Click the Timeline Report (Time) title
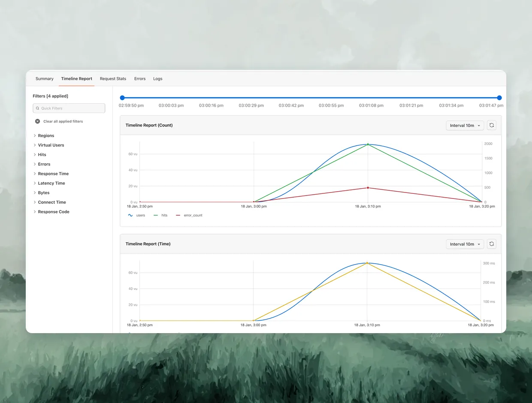Viewport: 532px width, 403px height. point(148,244)
